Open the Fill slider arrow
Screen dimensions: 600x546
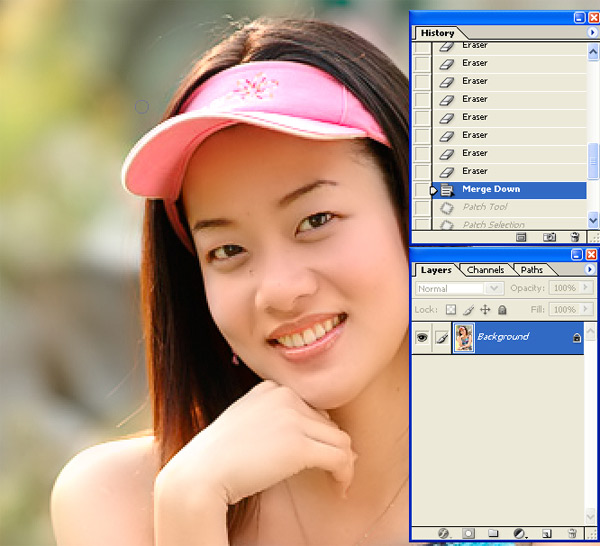[586, 308]
